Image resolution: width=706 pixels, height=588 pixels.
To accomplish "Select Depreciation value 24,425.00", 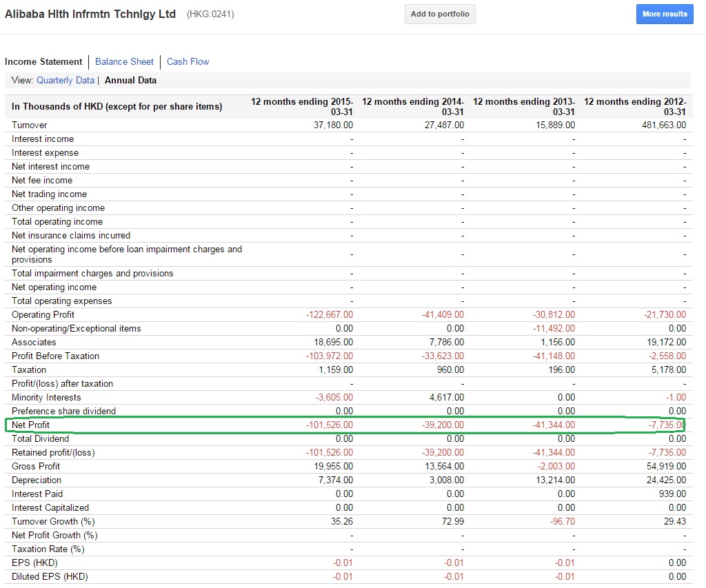I will (667, 480).
